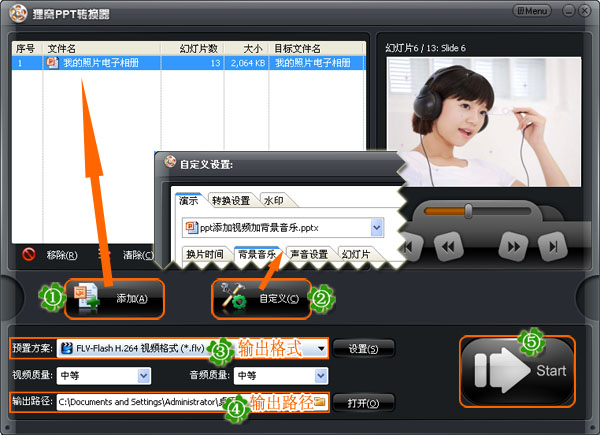Start the conversion with the Start button
This screenshot has width=600, height=435.
pyautogui.click(x=517, y=371)
